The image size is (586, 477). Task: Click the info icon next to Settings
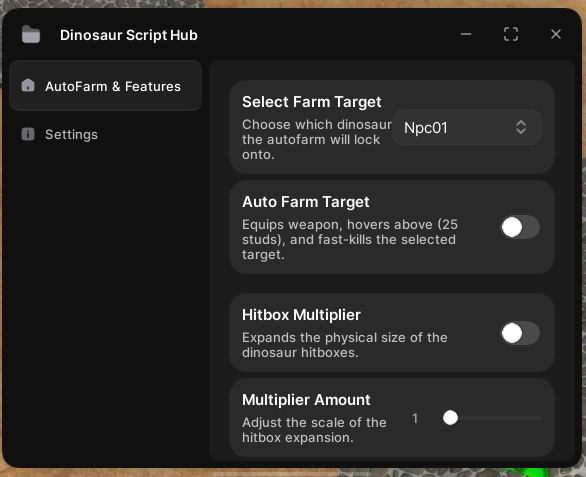point(28,134)
